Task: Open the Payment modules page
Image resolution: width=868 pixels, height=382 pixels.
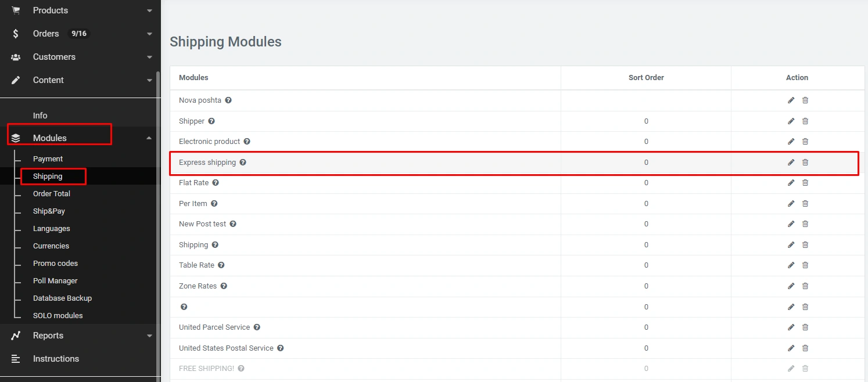Action: tap(48, 159)
